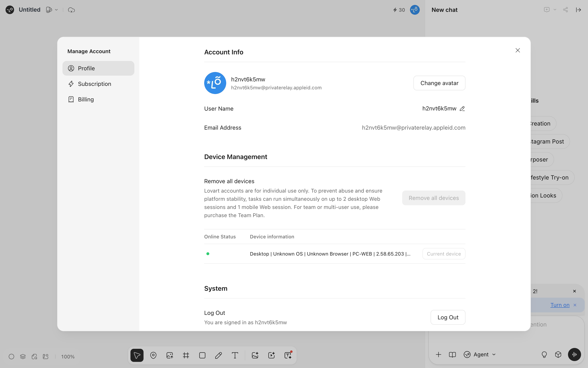This screenshot has width=588, height=368.
Task: Start a new chat with the plus icon
Action: (546, 10)
